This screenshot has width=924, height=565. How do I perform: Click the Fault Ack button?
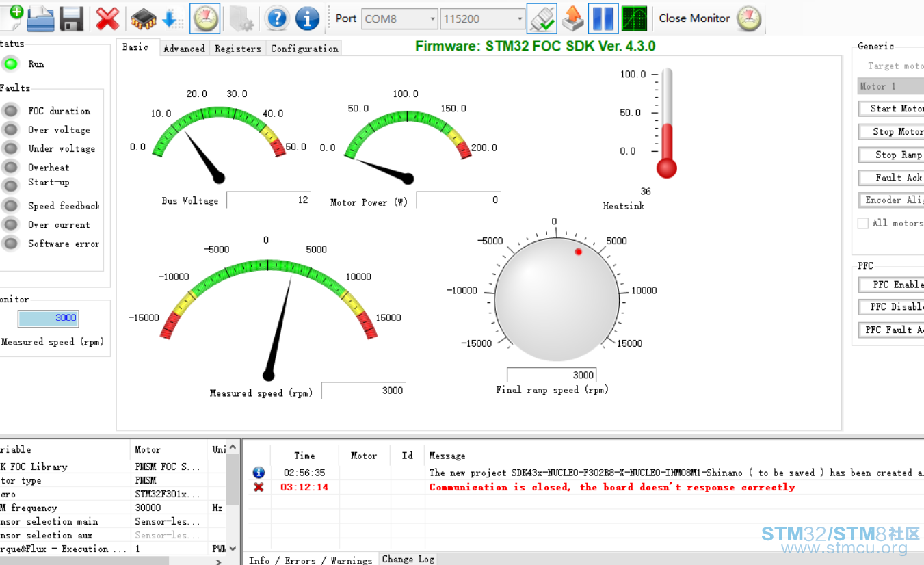click(x=891, y=178)
